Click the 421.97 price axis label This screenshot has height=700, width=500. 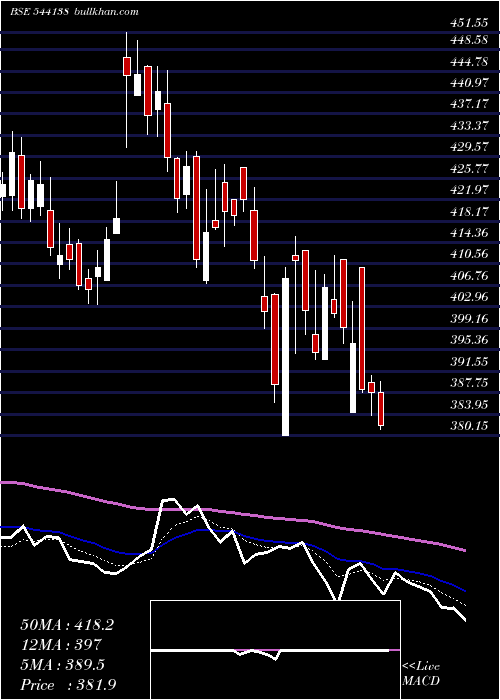pos(468,190)
